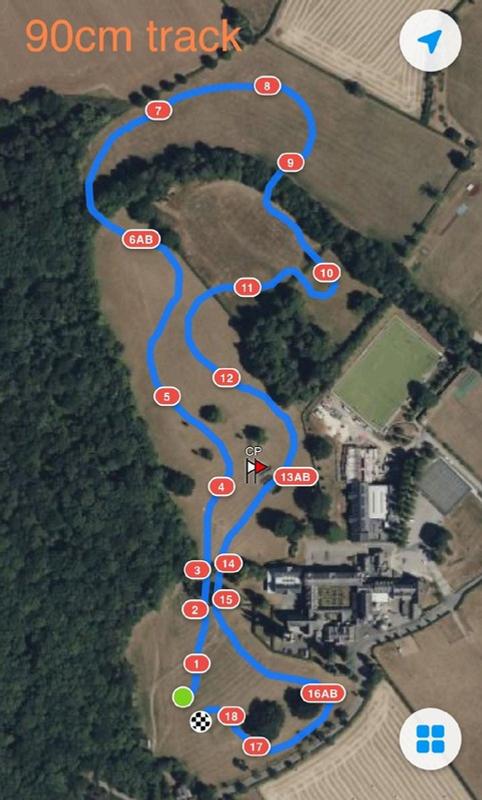Screen dimensions: 482x800
Task: Select fence marker 13AB
Action: 296,477
